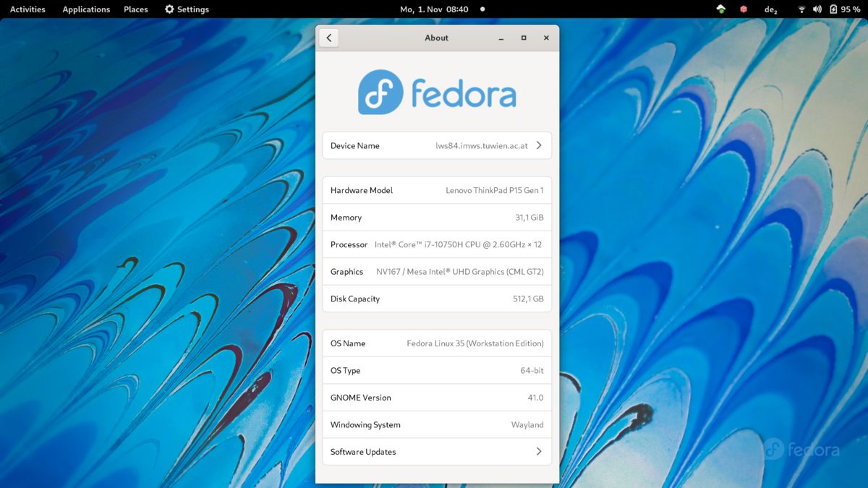Open the Settings menu in the top bar
The width and height of the screenshot is (868, 488).
click(187, 9)
